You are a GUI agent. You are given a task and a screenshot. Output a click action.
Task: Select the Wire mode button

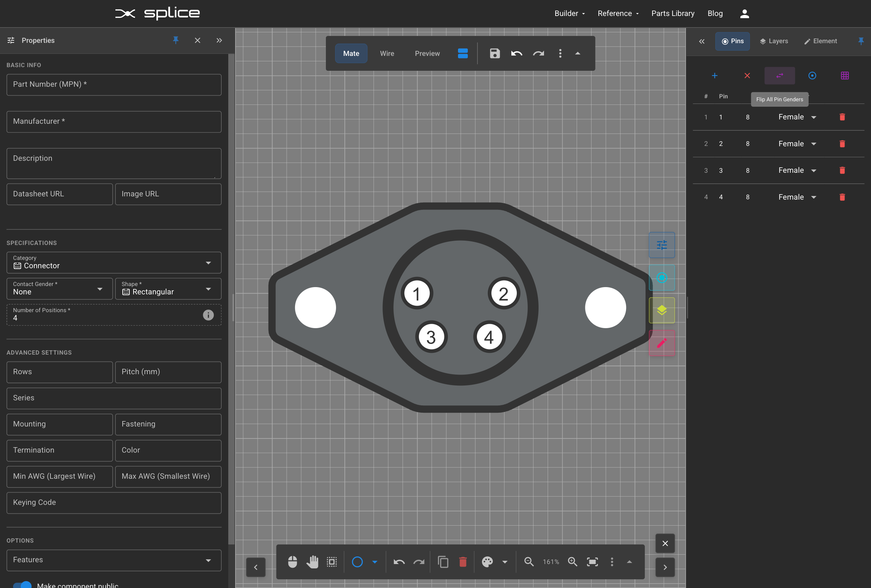click(x=387, y=54)
